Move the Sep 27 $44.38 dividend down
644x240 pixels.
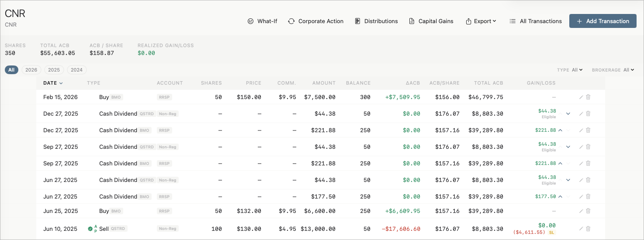568,147
